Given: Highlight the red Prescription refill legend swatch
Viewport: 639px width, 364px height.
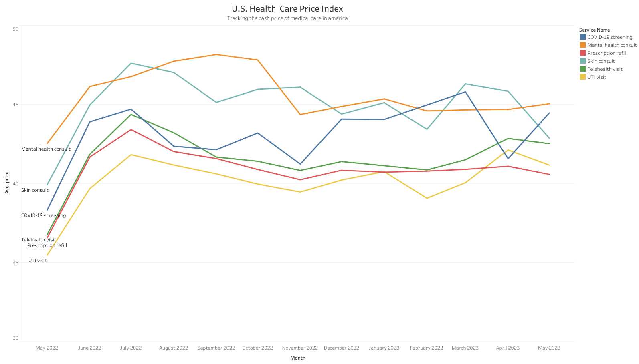Looking at the screenshot, I should pyautogui.click(x=582, y=53).
